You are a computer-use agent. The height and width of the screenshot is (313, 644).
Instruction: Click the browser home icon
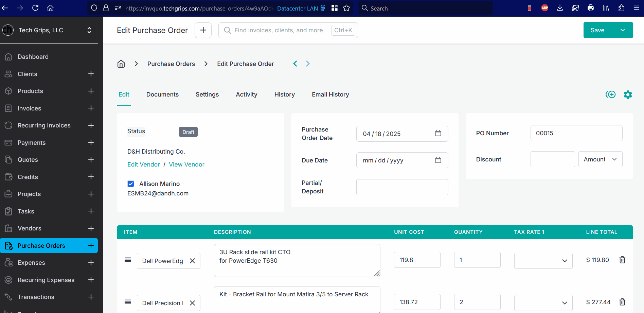[x=50, y=8]
